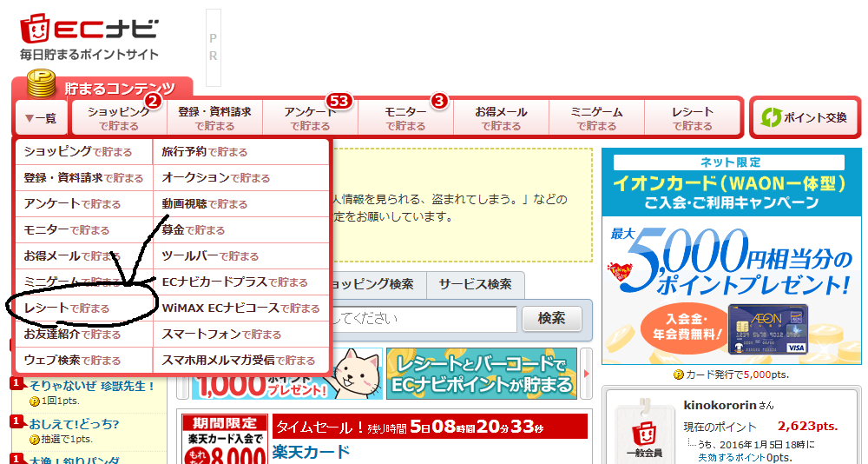Open kinokororin user name link
Image resolution: width=868 pixels, height=464 pixels.
tap(720, 405)
